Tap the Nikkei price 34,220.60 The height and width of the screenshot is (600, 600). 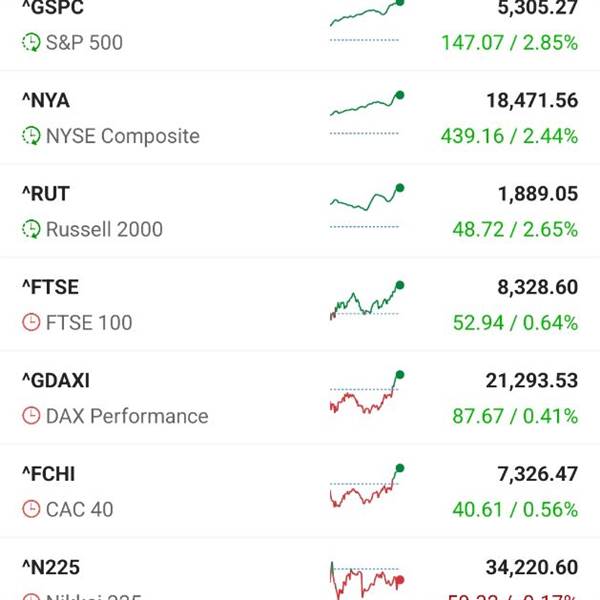click(x=532, y=567)
